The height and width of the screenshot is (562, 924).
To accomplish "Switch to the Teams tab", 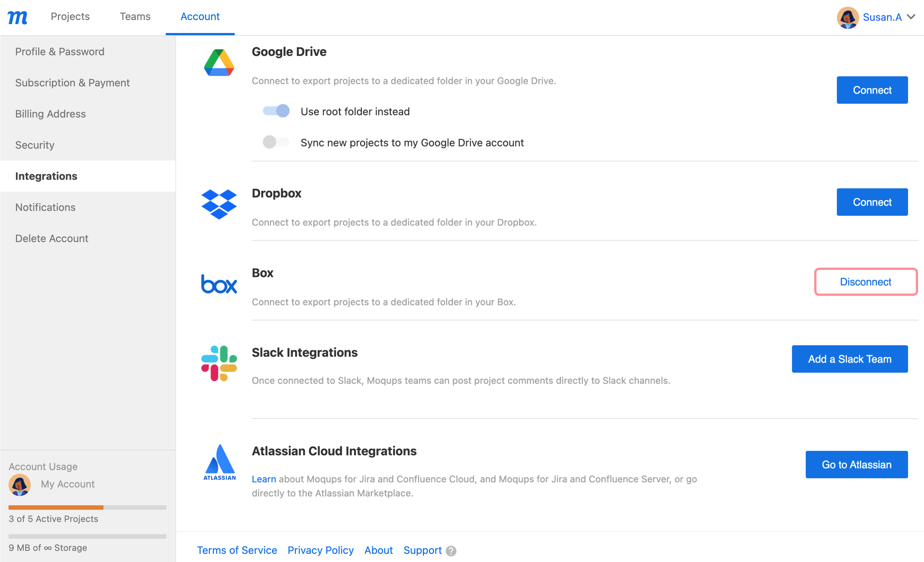I will pos(135,16).
